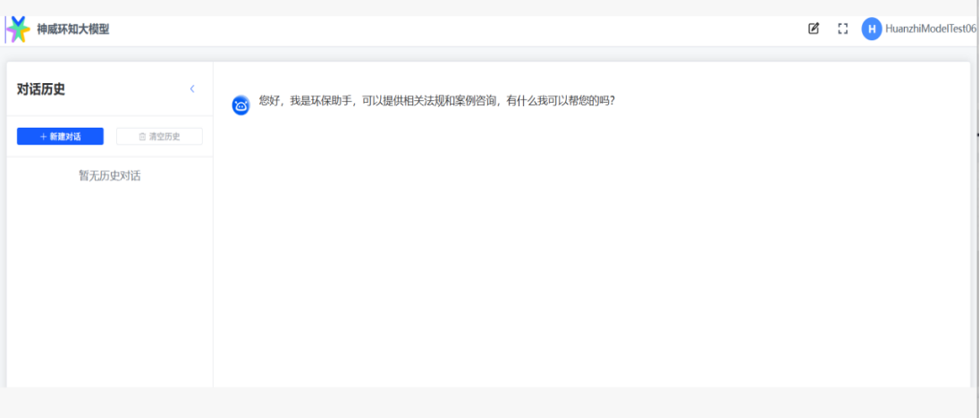Click the 对话历史 heading

[x=40, y=89]
